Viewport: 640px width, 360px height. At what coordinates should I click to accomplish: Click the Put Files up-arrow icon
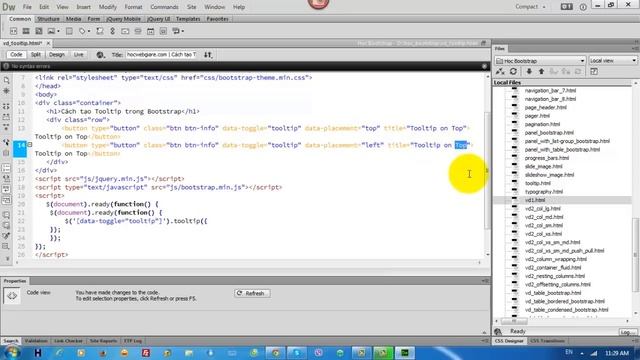[x=541, y=71]
